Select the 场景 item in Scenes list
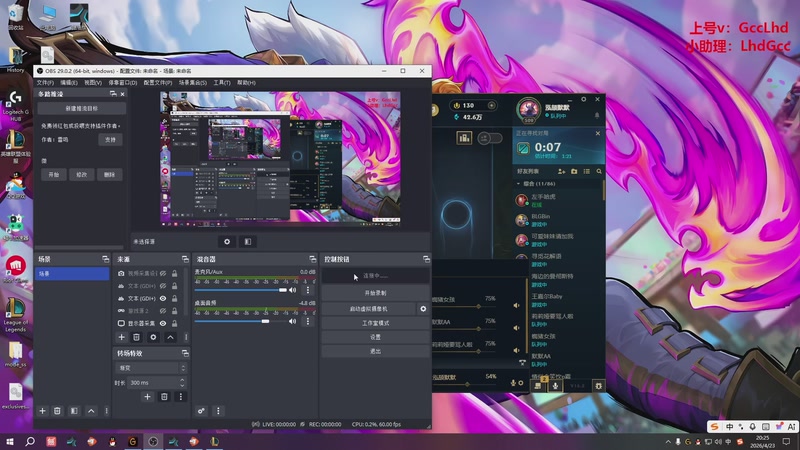Viewport: 800px width, 450px height. click(72, 274)
